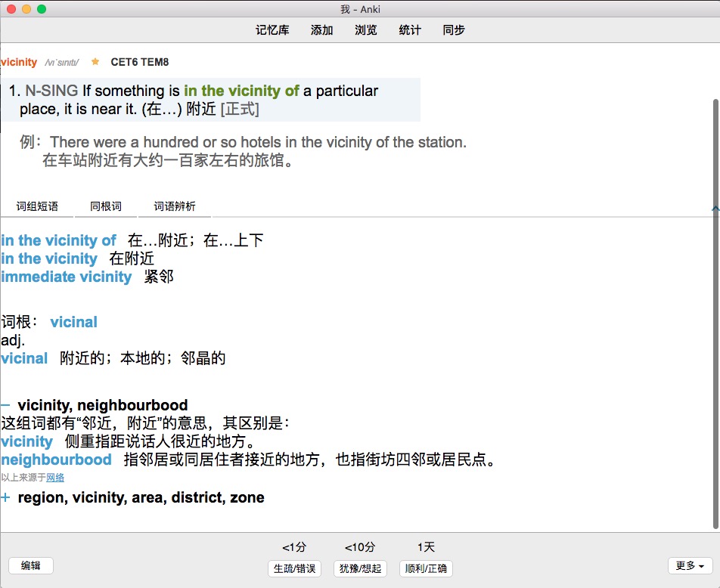Image resolution: width=720 pixels, height=588 pixels.
Task: Collapse the vicinity, neighbourhood comparison section
Action: tap(6, 406)
